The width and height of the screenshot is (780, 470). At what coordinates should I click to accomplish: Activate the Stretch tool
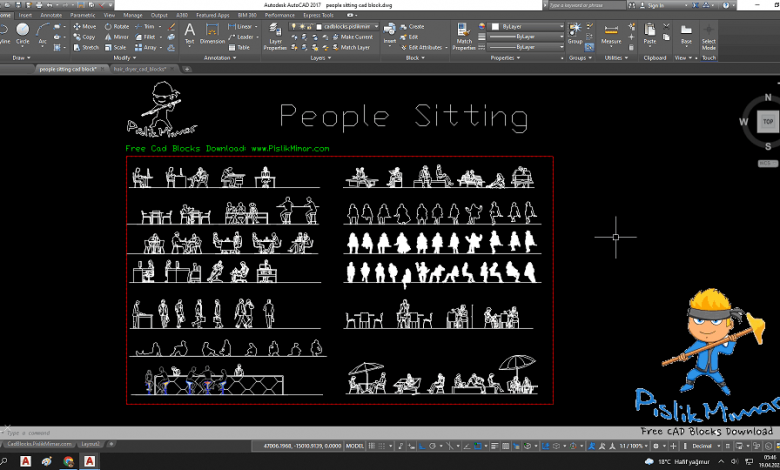(86, 47)
